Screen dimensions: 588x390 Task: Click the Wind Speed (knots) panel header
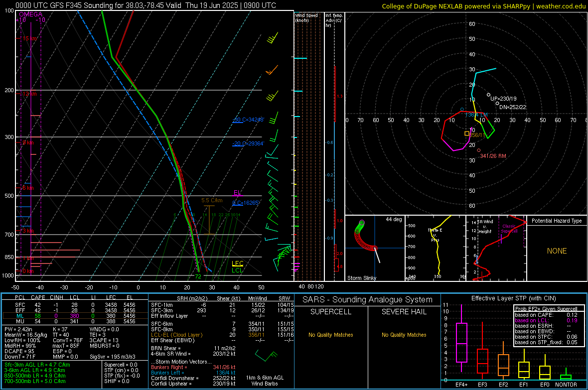pos(306,17)
